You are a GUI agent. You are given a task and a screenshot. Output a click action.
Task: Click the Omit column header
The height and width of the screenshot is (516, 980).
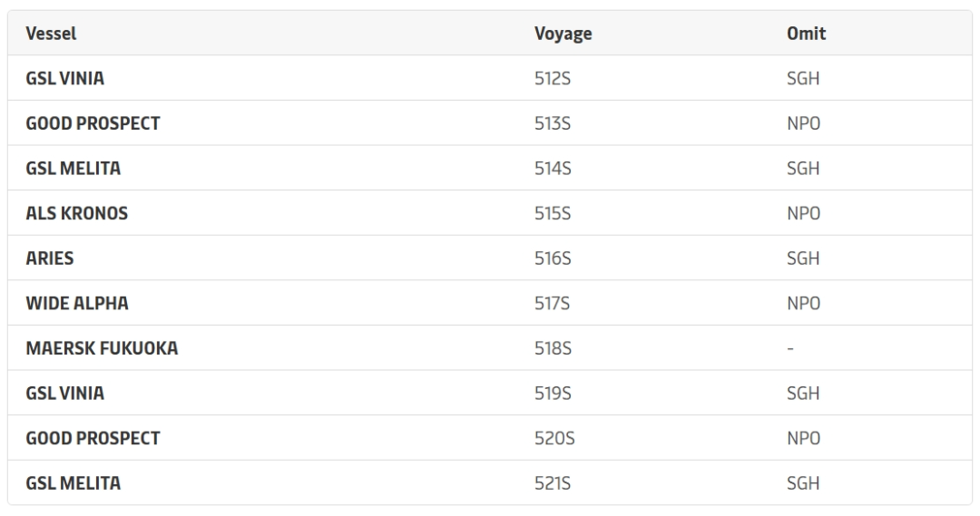point(806,34)
